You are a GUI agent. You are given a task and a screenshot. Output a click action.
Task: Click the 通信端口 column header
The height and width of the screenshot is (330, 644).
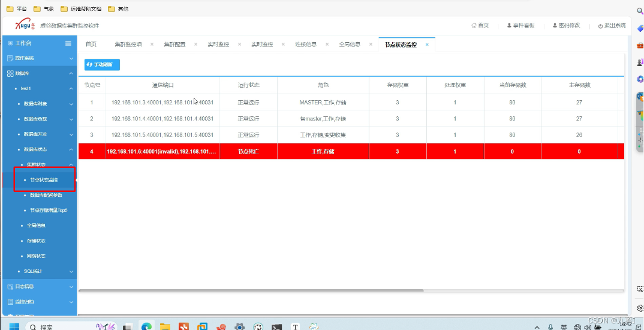coord(162,85)
